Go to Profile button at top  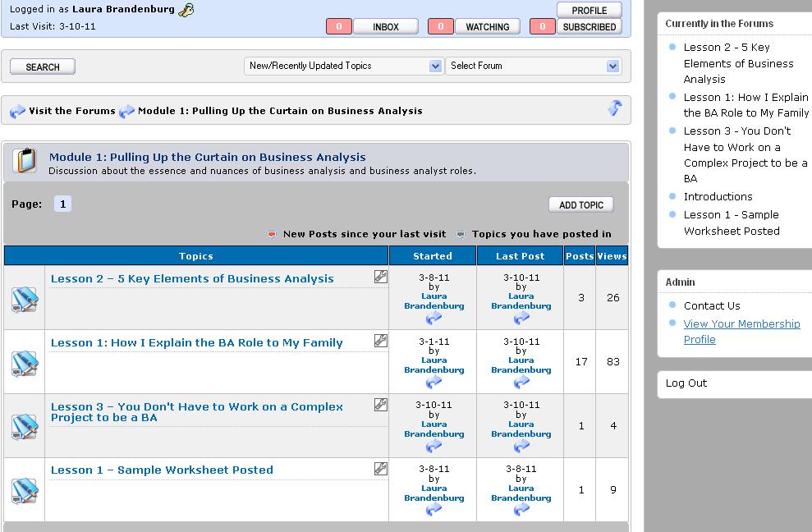pyautogui.click(x=589, y=10)
